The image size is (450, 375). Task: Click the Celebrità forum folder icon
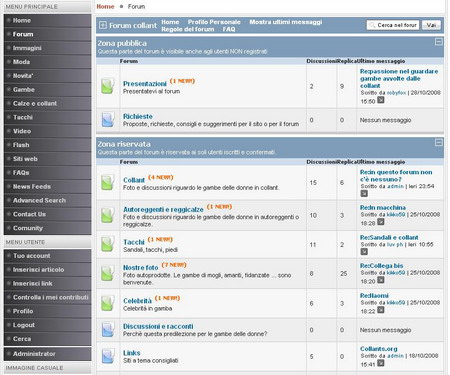(x=108, y=303)
